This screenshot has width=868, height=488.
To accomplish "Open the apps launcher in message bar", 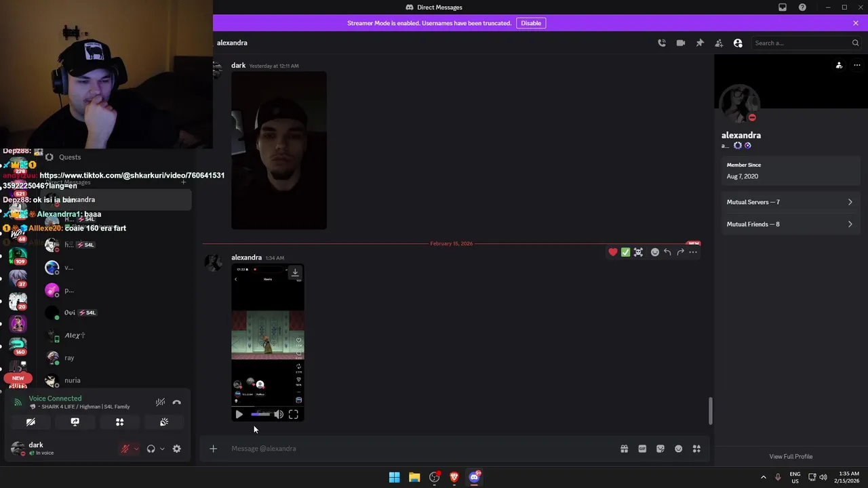I will [696, 449].
